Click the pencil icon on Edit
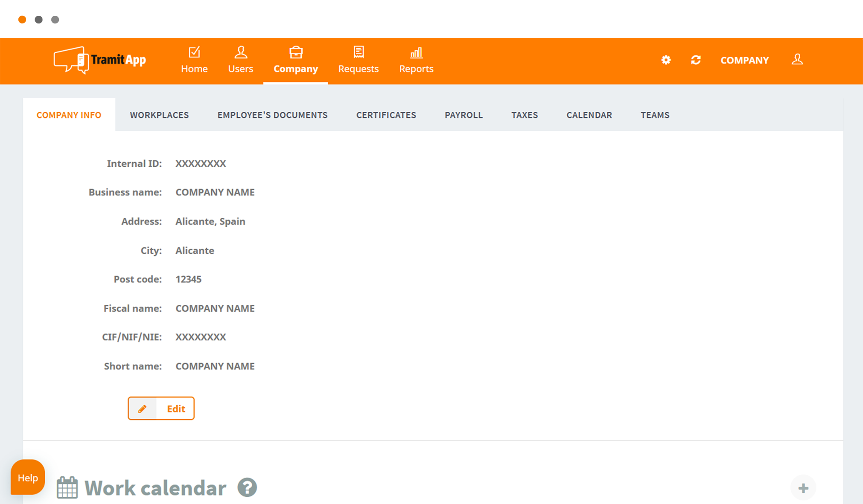This screenshot has height=504, width=863. point(142,409)
